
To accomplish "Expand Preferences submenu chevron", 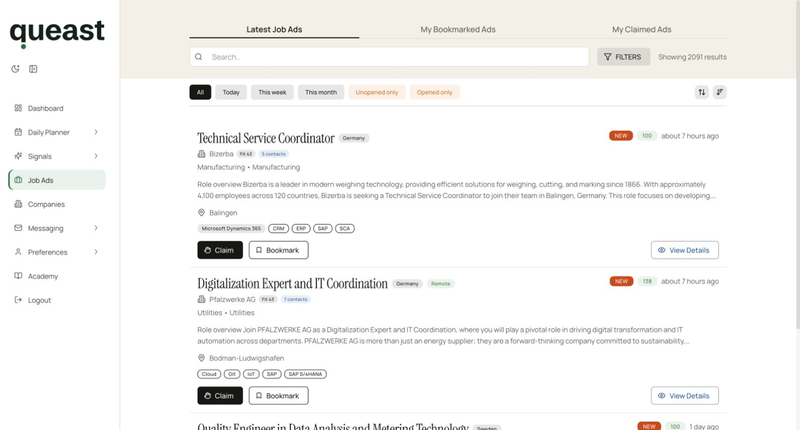I will 96,252.
